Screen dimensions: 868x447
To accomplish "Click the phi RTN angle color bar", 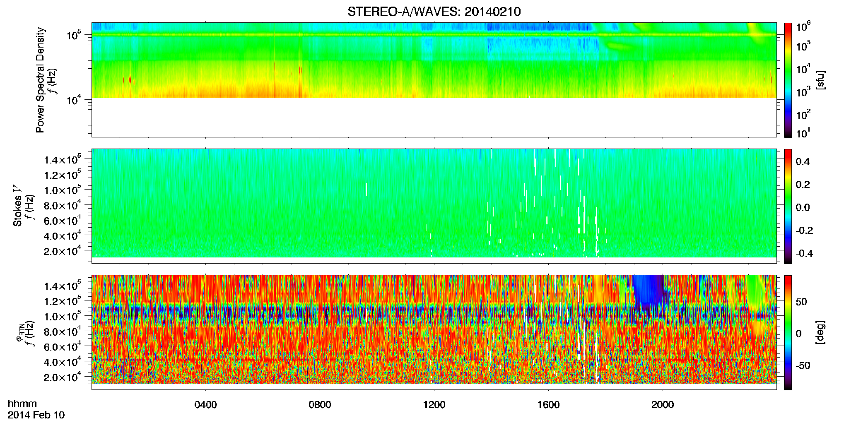I will [788, 332].
